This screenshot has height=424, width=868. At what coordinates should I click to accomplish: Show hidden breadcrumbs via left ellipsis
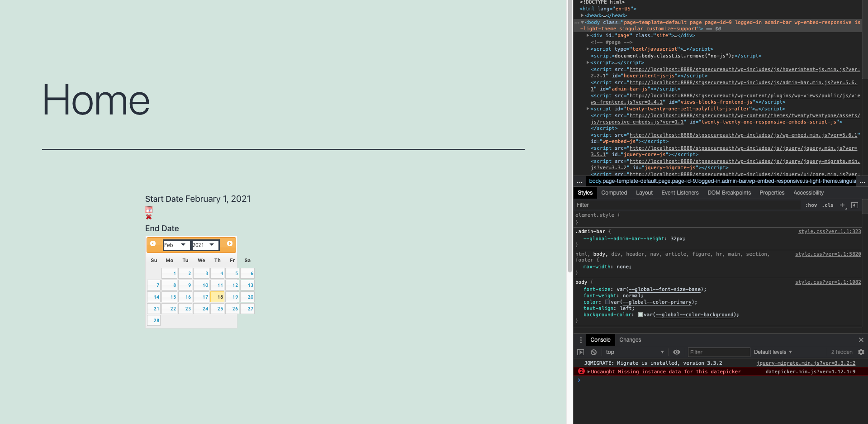point(580,181)
